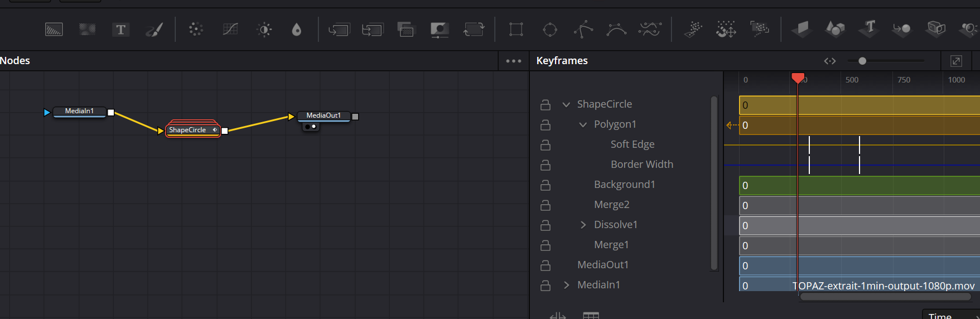Toggle the lock on the ShapeCircle track
The width and height of the screenshot is (980, 319).
tap(545, 104)
